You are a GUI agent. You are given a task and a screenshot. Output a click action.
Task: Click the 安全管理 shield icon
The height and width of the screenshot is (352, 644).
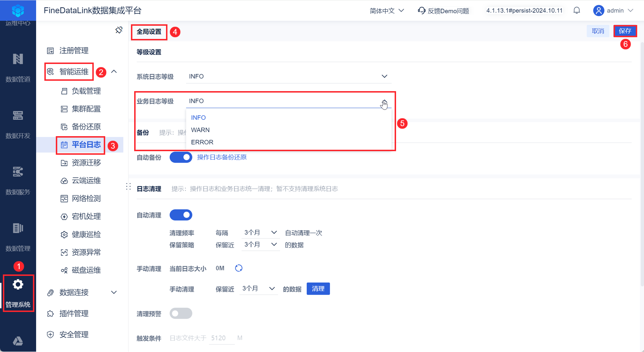(x=50, y=334)
